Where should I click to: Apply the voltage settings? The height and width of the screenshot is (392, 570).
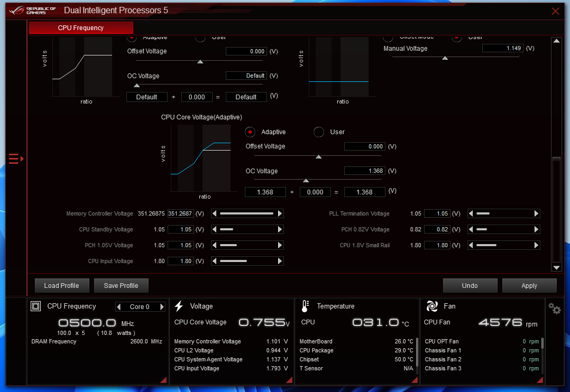(529, 286)
